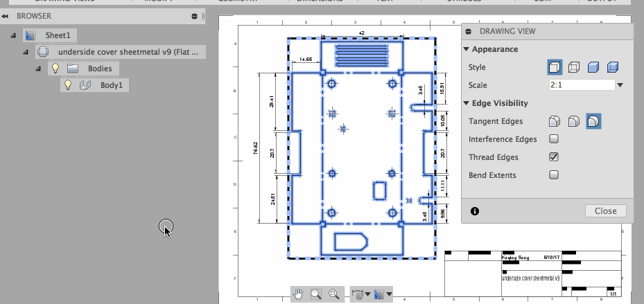Collapse the BROWSER panel with the double arrows
Image resolution: width=644 pixels, height=304 pixels.
(5, 17)
